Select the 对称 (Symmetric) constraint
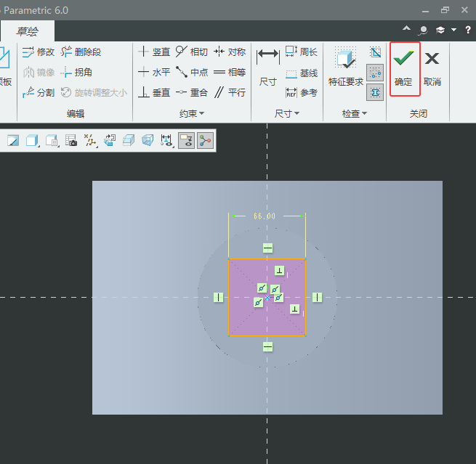 tap(230, 52)
